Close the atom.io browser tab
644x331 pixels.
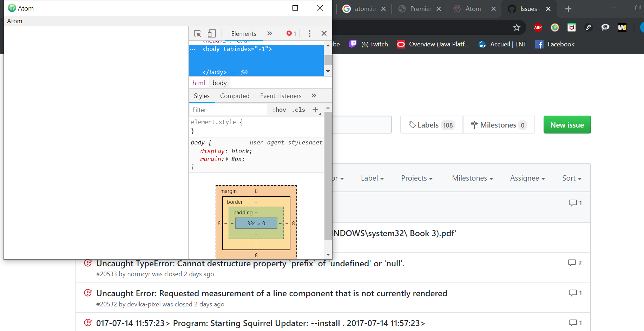point(383,9)
